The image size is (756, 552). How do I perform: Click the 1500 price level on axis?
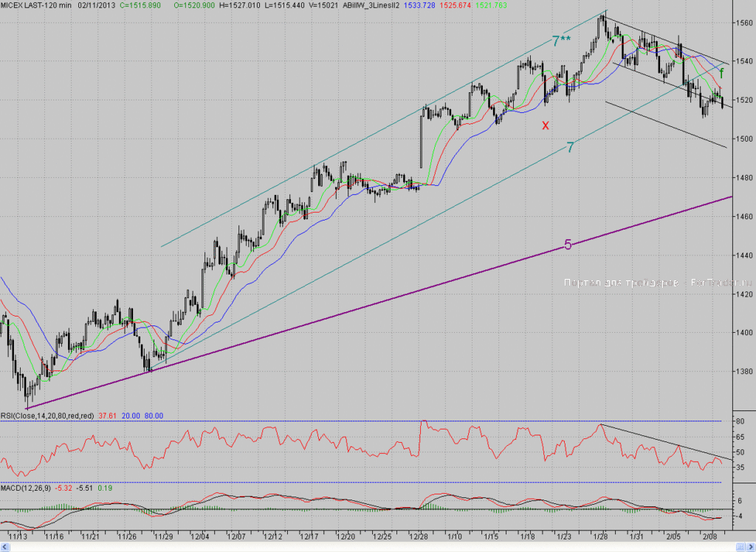tap(744, 139)
